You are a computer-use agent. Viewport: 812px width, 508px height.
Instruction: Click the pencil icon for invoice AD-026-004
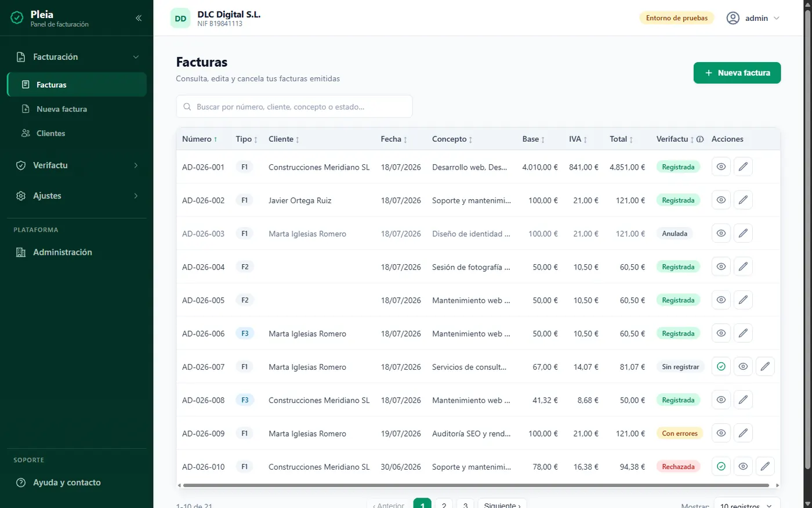coord(743,266)
